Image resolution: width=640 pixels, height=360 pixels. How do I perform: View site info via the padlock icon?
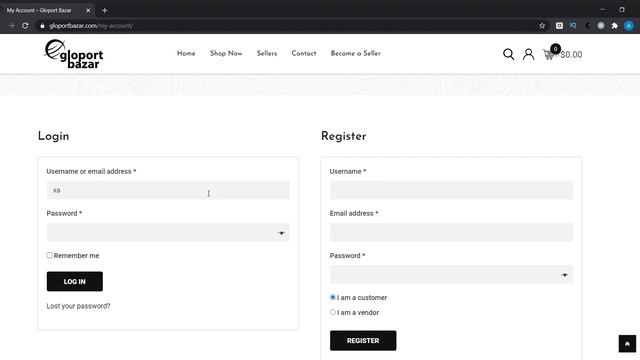[42, 26]
